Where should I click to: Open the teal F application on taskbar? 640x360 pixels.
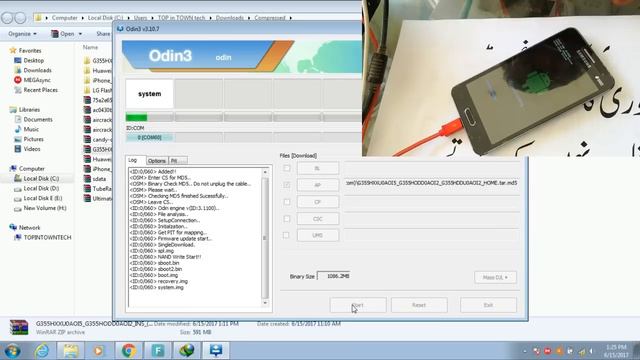point(158,351)
